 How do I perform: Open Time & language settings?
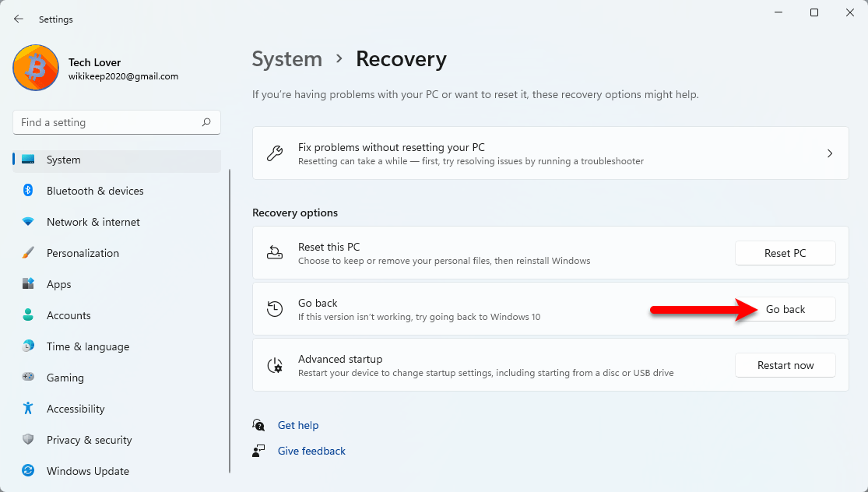coord(117,346)
